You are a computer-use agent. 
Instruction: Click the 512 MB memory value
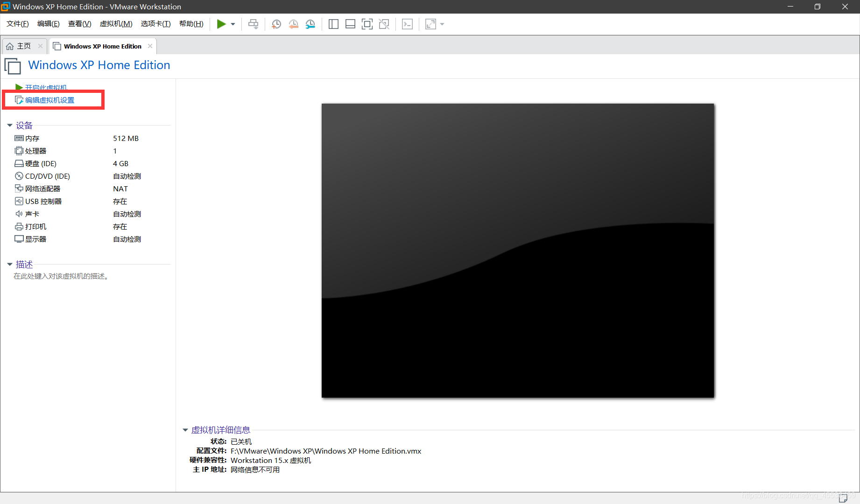coord(126,138)
